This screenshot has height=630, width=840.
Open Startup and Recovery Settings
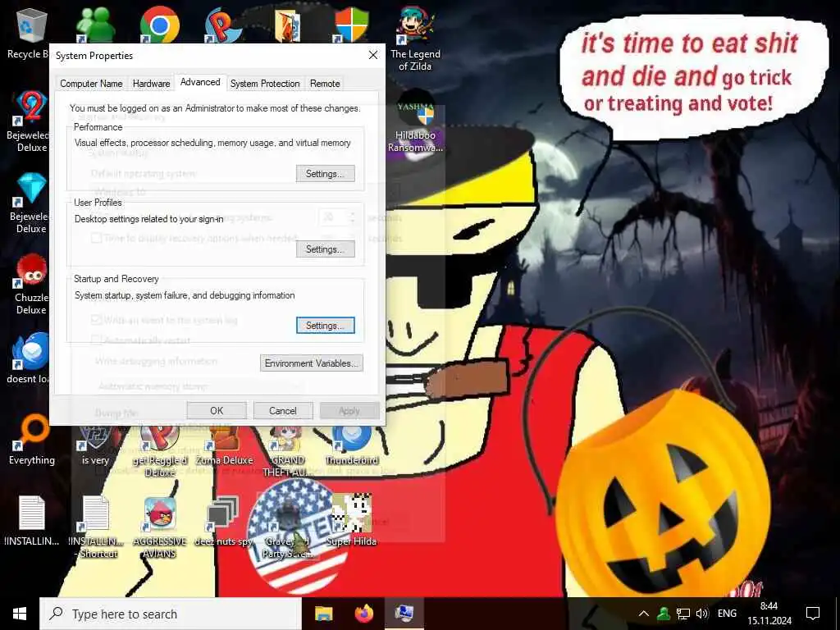coord(325,326)
